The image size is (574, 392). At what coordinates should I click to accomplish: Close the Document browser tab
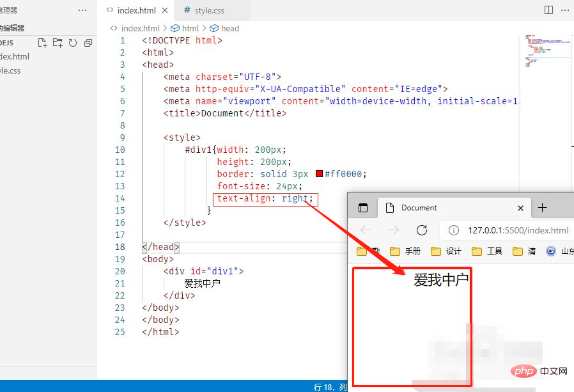coord(520,208)
